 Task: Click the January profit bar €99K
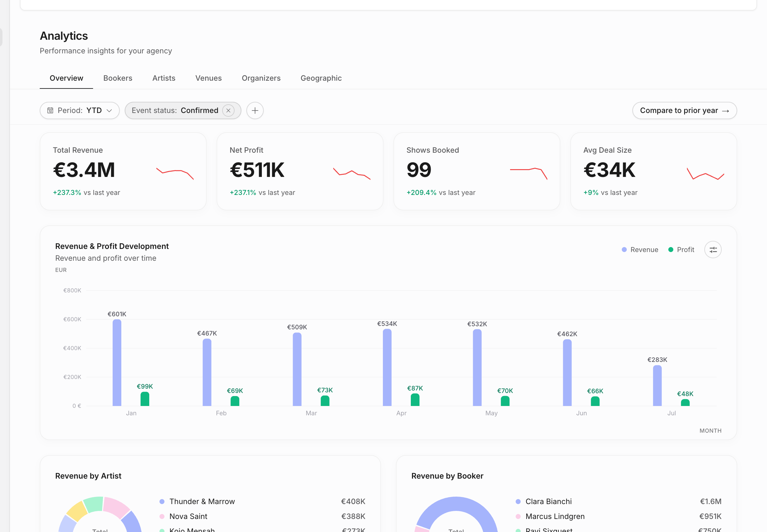(x=145, y=399)
